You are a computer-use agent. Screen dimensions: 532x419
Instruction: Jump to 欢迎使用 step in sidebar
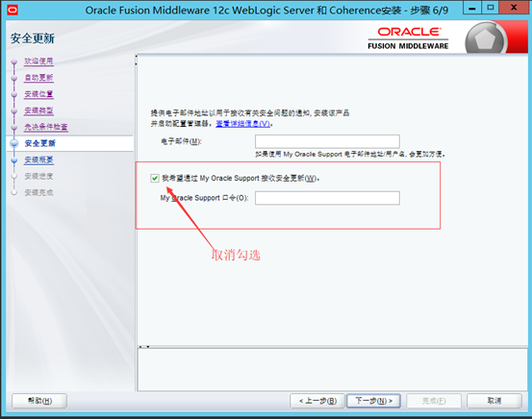(38, 61)
